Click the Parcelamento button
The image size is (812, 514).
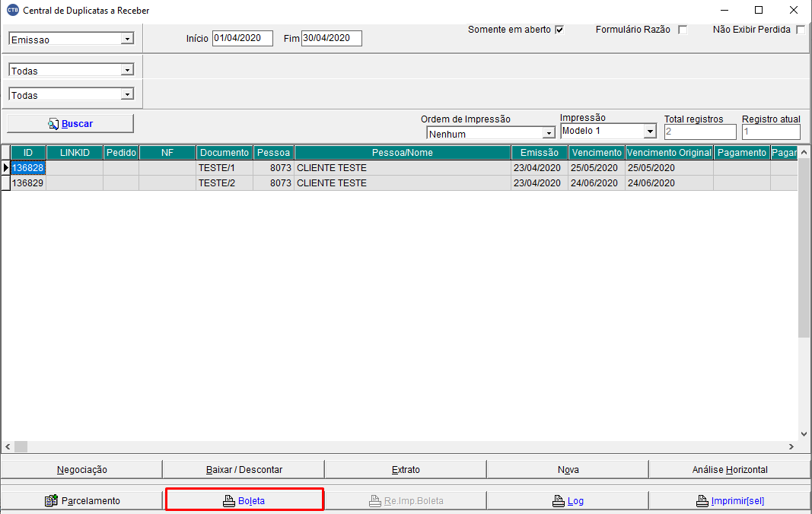tap(82, 500)
